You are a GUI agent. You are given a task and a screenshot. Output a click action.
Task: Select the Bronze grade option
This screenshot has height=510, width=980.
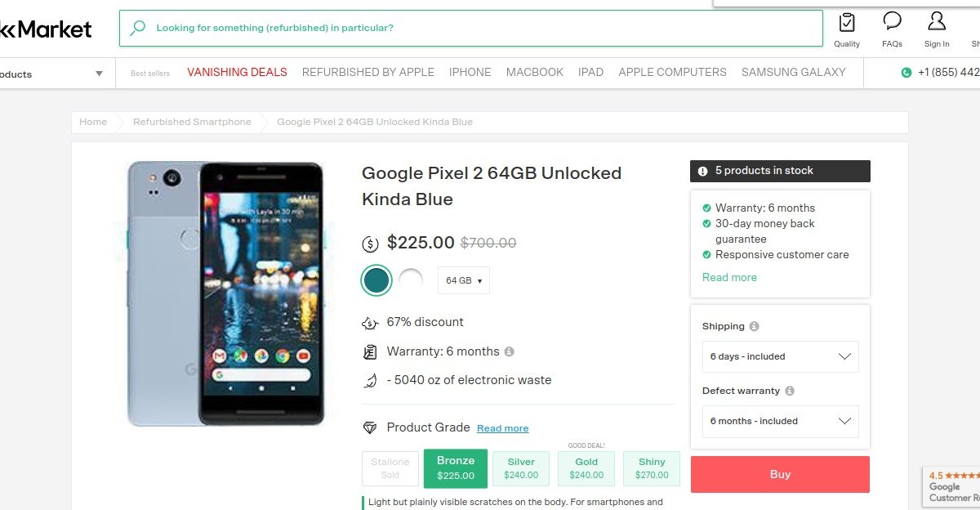(x=455, y=467)
